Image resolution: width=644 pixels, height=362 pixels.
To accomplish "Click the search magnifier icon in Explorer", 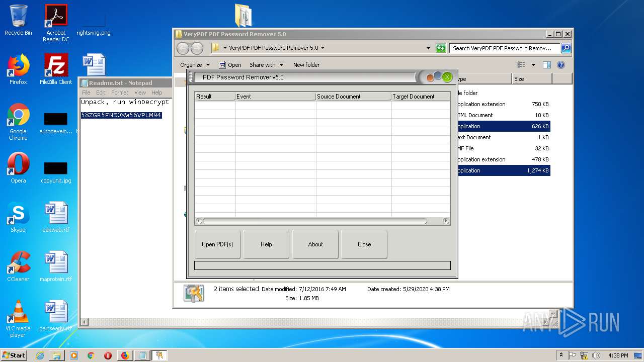I will [566, 48].
